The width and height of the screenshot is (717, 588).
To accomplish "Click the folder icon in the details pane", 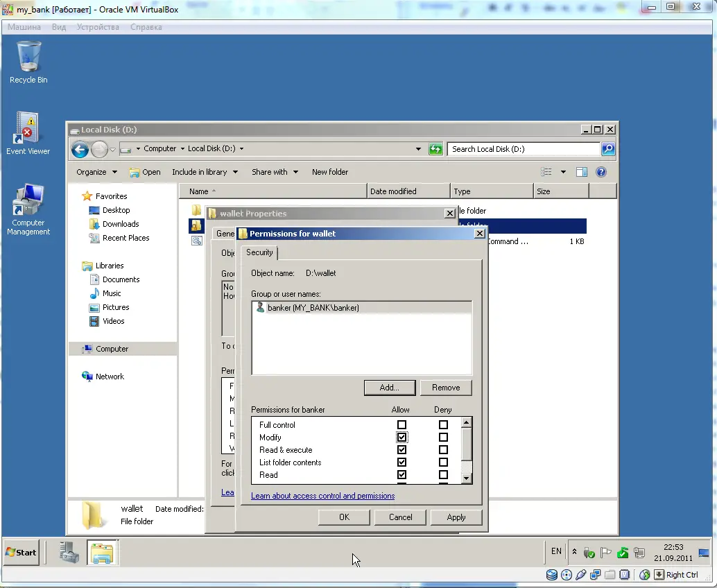I will (92, 514).
